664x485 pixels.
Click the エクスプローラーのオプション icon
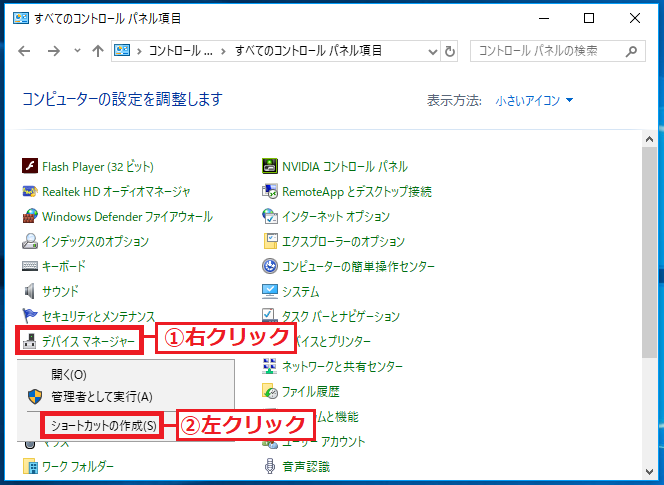click(270, 241)
